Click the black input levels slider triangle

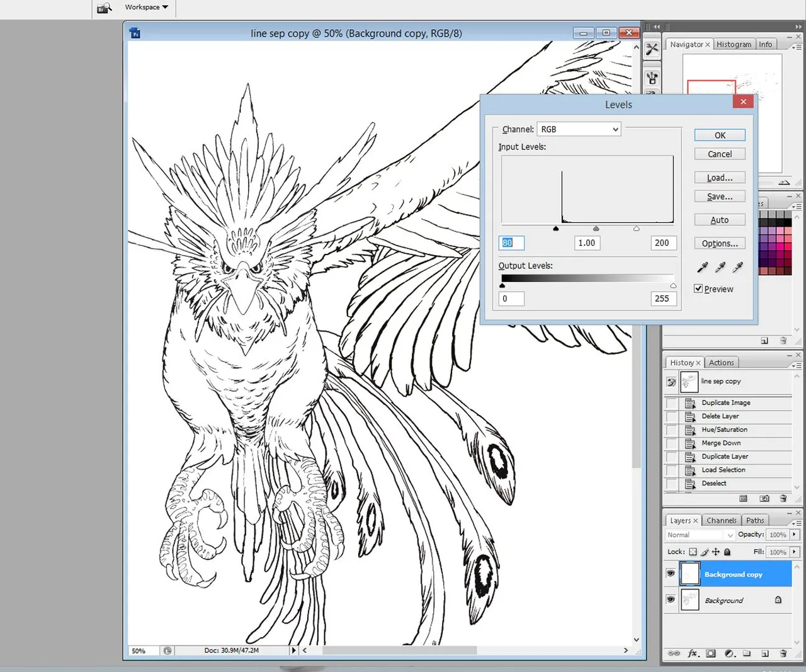pyautogui.click(x=556, y=229)
